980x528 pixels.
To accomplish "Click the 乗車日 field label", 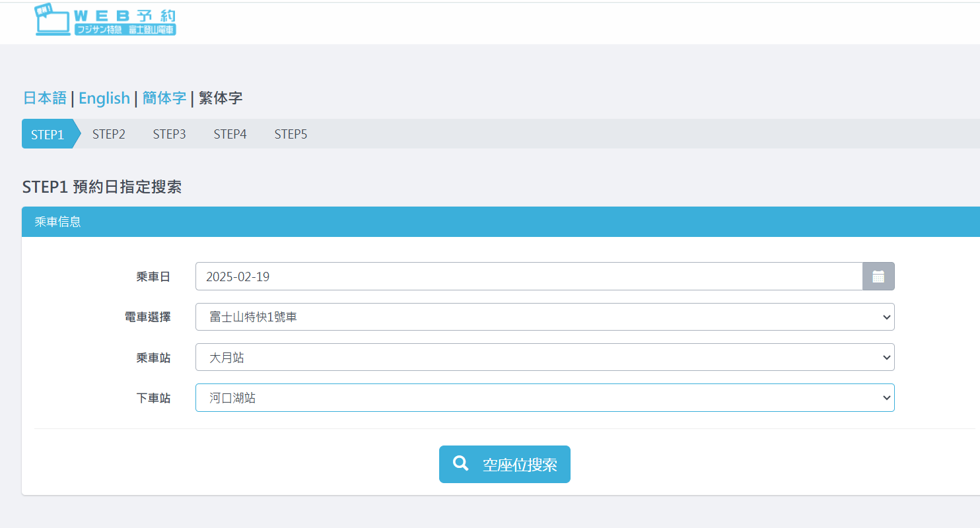I will [153, 277].
